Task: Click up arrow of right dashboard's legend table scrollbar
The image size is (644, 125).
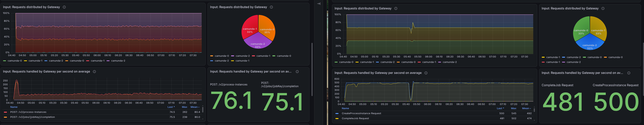Action: [534, 107]
